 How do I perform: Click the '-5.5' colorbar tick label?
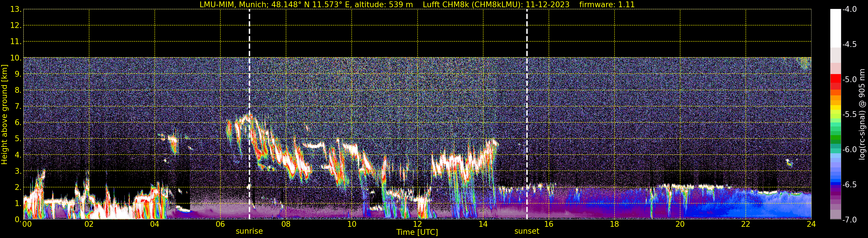(x=849, y=115)
